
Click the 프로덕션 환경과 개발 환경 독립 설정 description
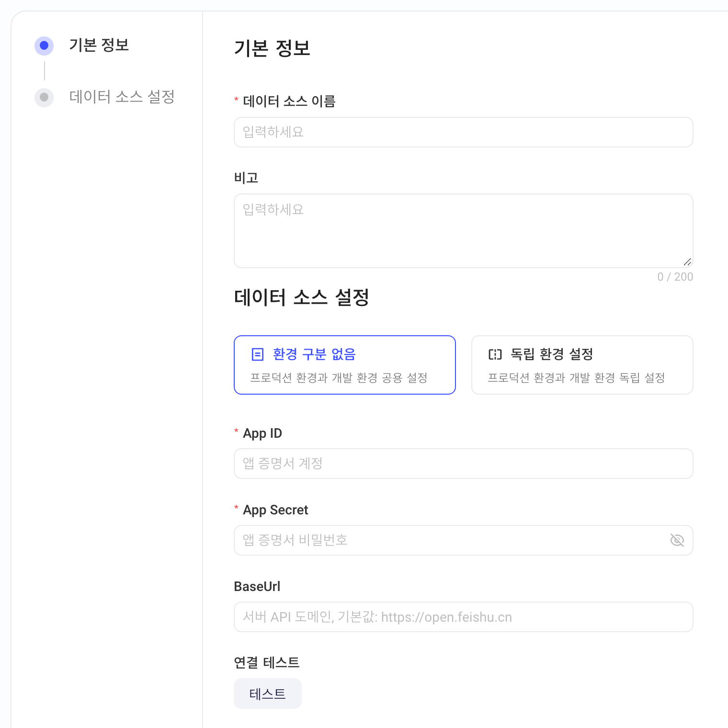(x=577, y=378)
